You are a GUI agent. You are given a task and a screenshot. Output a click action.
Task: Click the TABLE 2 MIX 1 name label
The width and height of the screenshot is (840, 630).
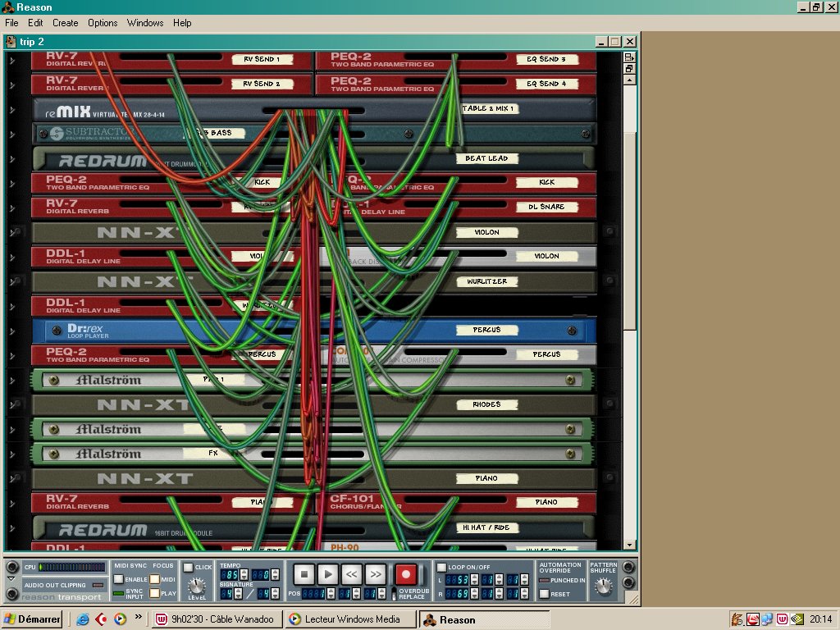click(488, 108)
